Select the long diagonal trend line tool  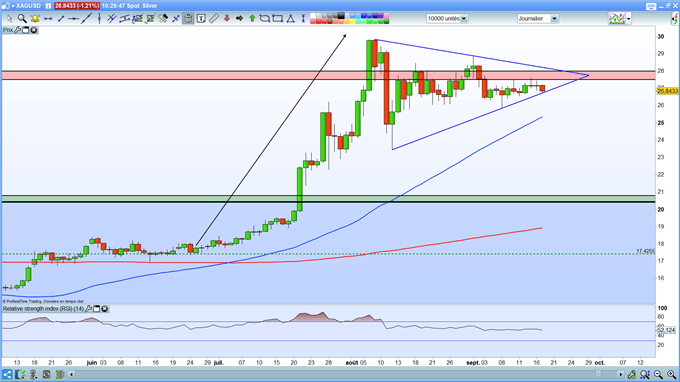(86, 19)
